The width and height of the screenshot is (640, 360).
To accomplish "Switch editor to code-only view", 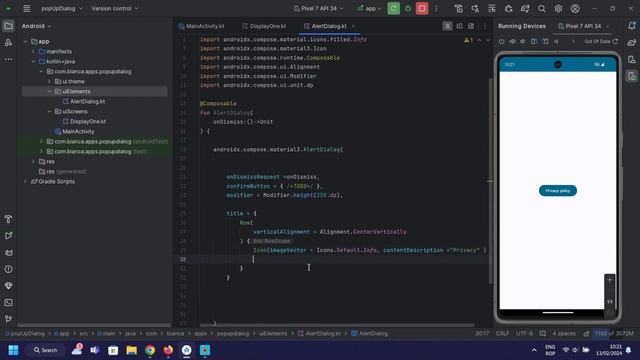I will click(447, 26).
